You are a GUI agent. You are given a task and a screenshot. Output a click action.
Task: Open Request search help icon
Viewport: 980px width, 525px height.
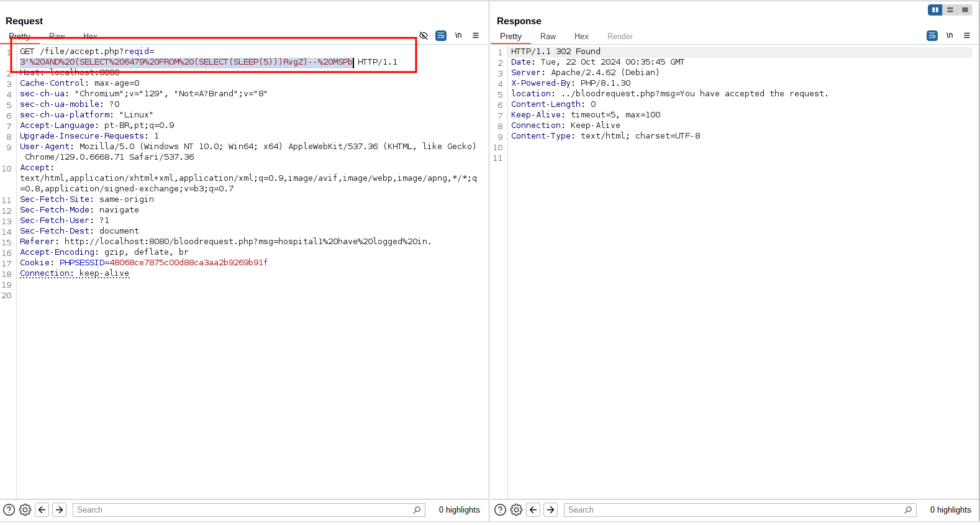(x=9, y=509)
